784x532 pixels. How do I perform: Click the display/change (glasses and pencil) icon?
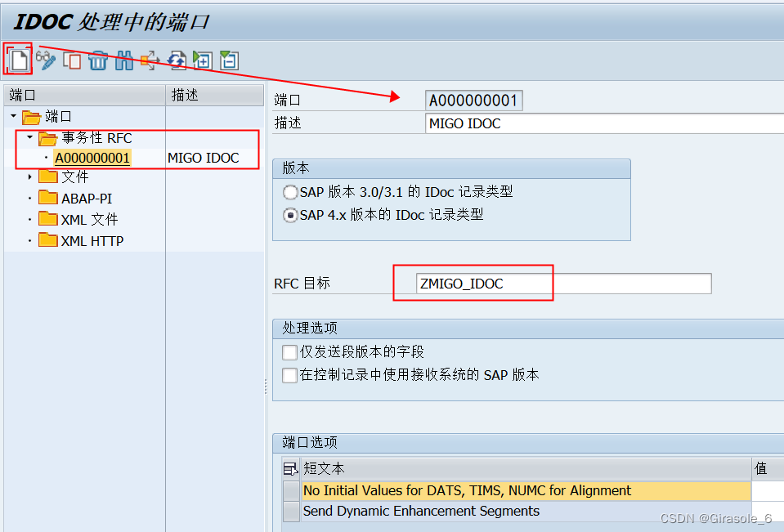[46, 60]
